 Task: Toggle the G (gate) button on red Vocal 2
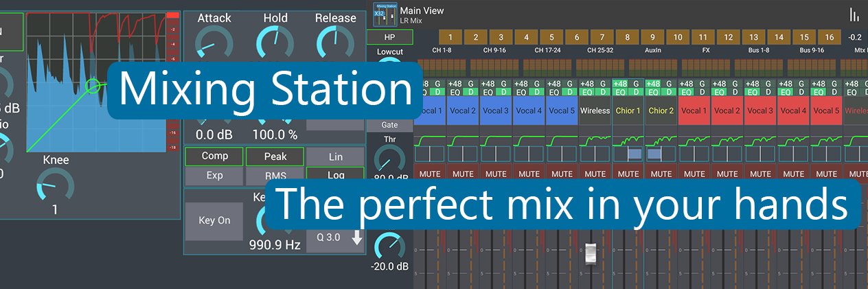coord(735,84)
